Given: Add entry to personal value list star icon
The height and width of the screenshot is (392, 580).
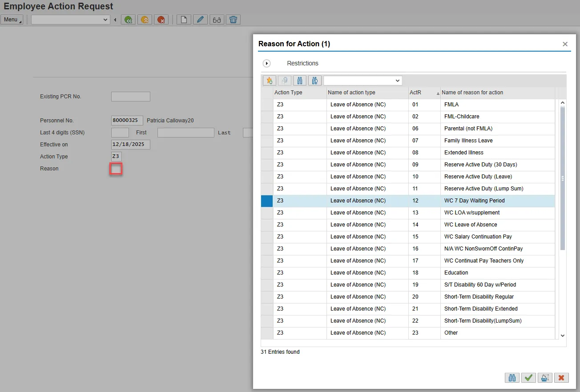Looking at the screenshot, I should (x=269, y=81).
